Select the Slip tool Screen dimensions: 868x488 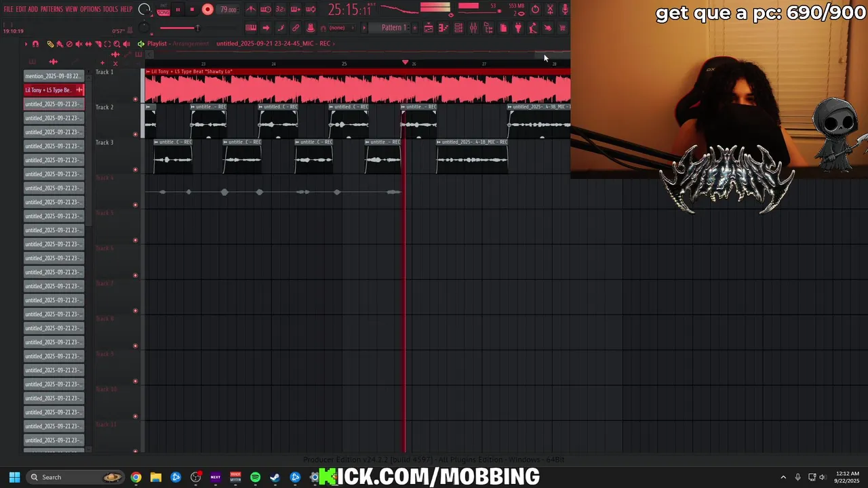point(88,44)
